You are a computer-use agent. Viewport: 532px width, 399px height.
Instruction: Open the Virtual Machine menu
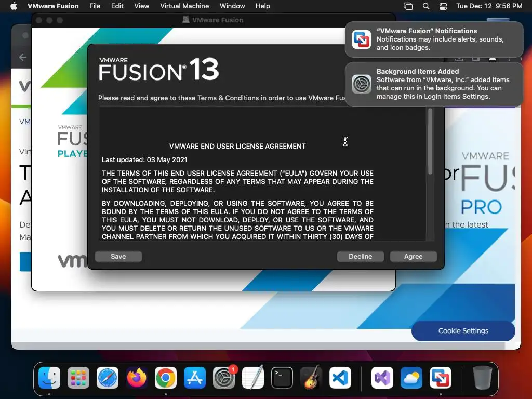click(x=184, y=6)
